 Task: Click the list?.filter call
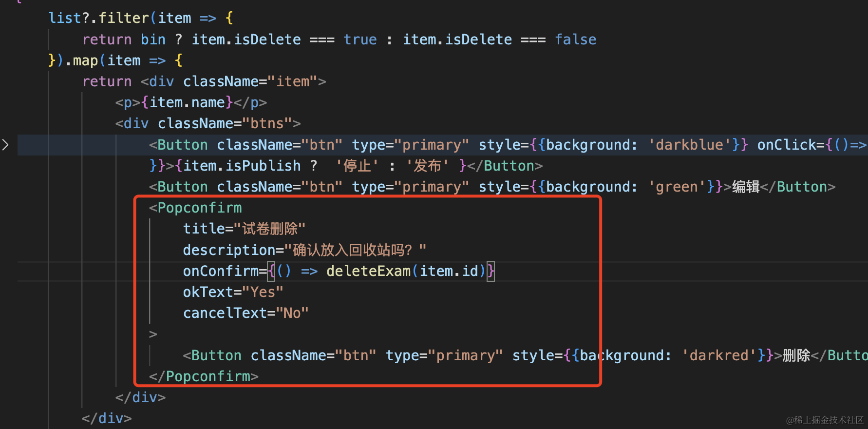coord(99,19)
